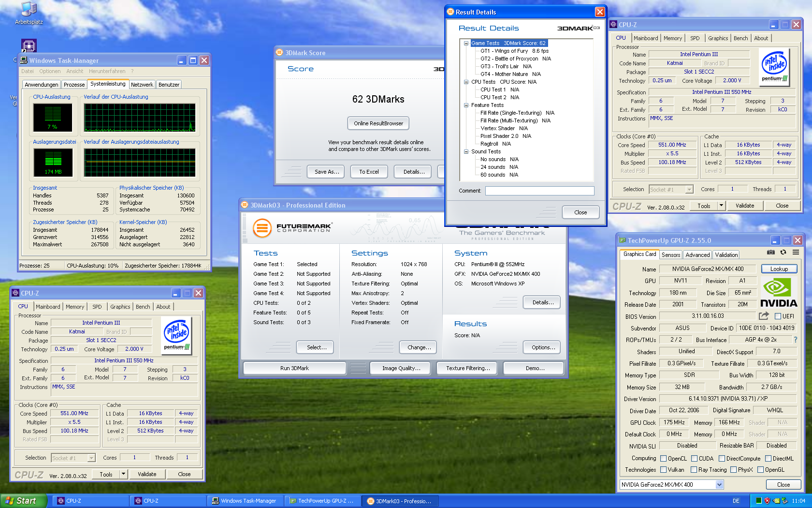Click the GPU-Z refresh icon

pyautogui.click(x=783, y=252)
